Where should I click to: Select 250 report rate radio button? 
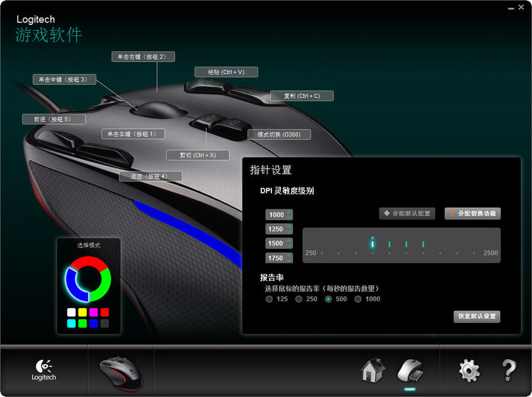[298, 299]
